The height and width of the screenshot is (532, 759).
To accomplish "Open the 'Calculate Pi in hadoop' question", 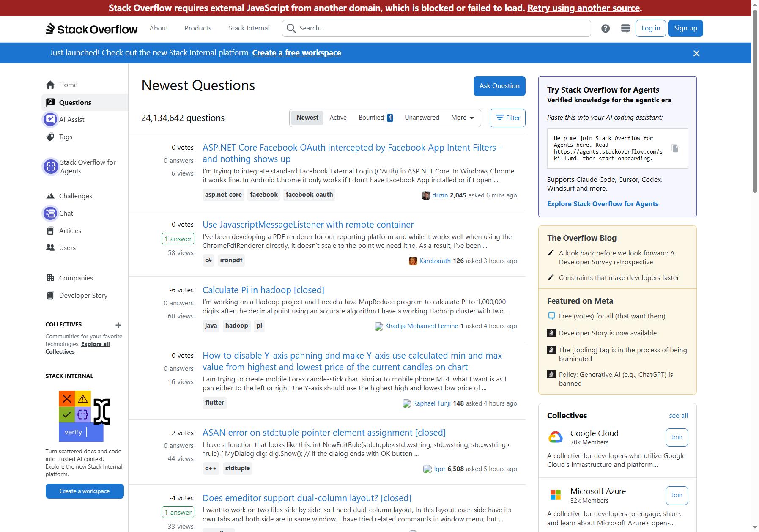I will [x=263, y=290].
